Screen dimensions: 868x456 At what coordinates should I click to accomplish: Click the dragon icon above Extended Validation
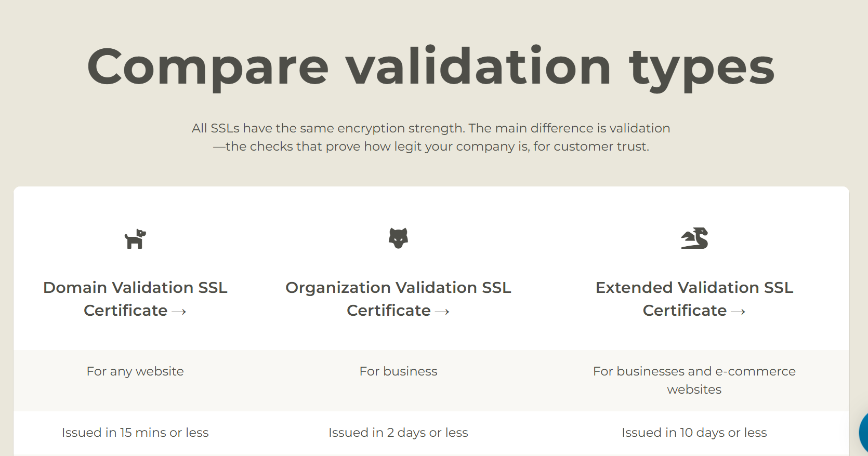pyautogui.click(x=694, y=238)
